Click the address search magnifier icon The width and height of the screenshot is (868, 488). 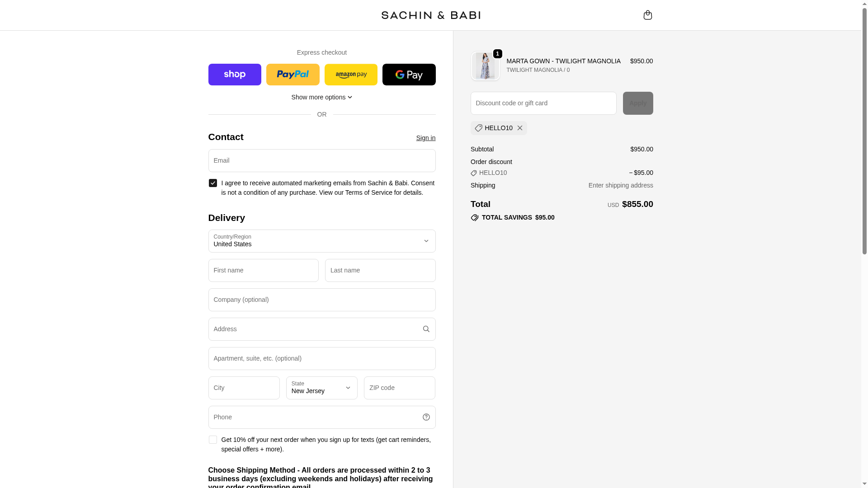pyautogui.click(x=426, y=329)
